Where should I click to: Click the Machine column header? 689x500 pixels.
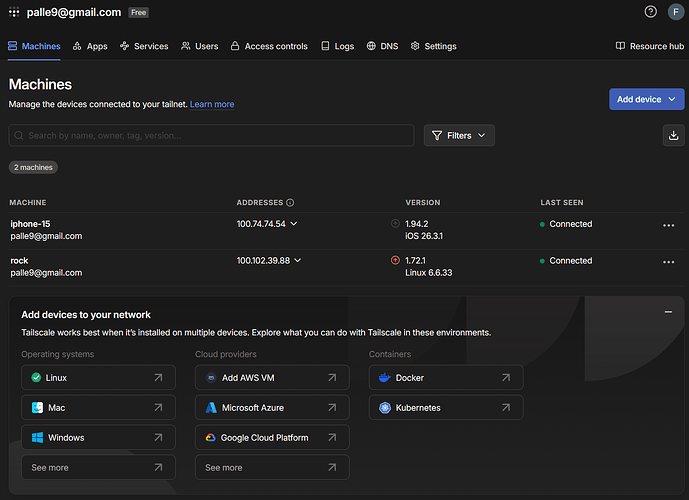(x=28, y=203)
